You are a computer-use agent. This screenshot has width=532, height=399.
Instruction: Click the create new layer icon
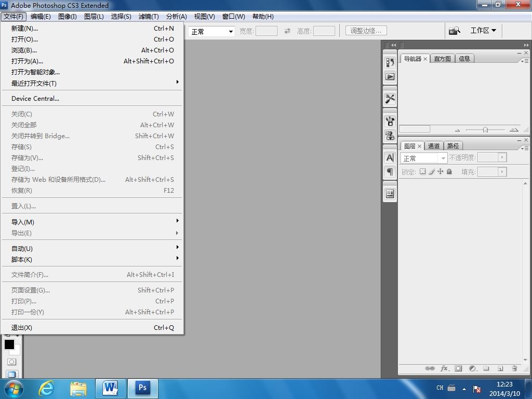coord(500,368)
